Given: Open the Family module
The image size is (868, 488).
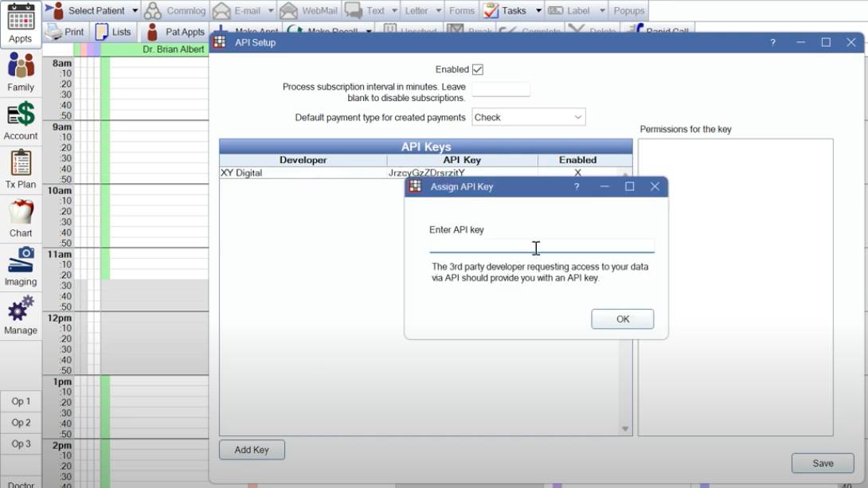Looking at the screenshot, I should [20, 72].
